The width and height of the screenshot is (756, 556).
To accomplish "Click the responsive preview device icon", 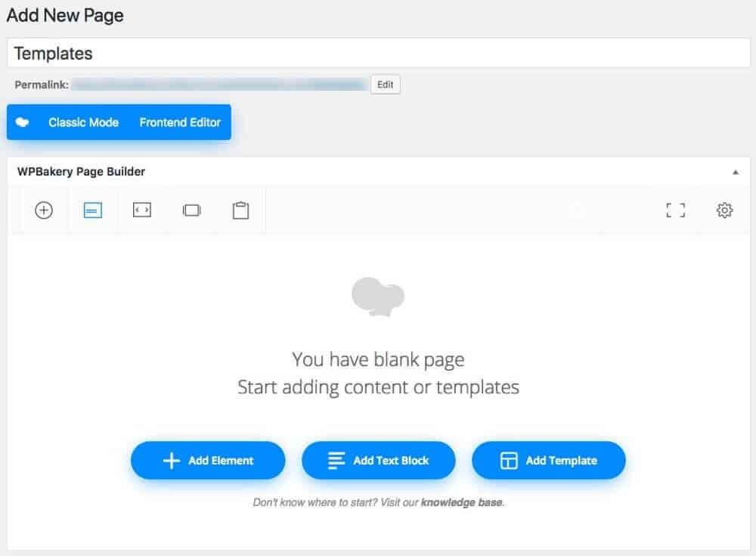I will click(x=191, y=210).
